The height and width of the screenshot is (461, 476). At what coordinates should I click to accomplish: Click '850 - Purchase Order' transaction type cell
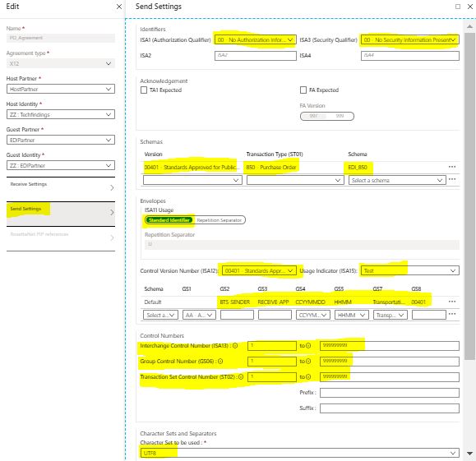click(x=270, y=167)
